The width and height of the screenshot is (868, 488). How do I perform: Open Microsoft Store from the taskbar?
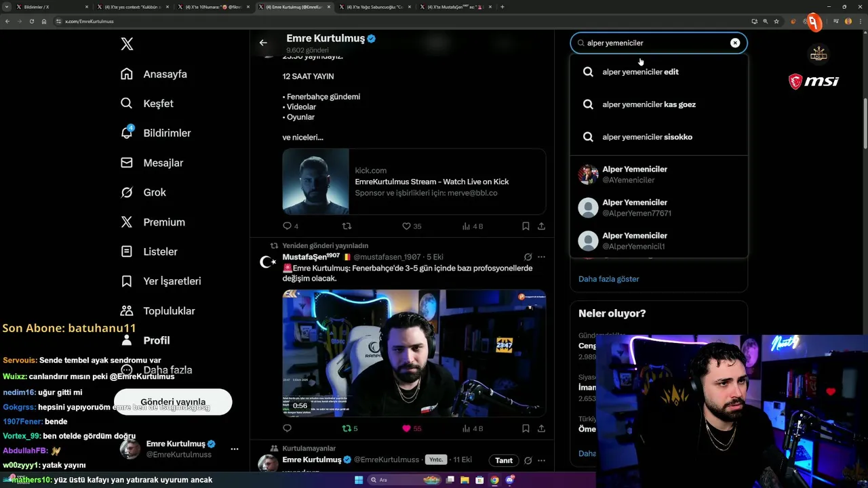click(479, 480)
